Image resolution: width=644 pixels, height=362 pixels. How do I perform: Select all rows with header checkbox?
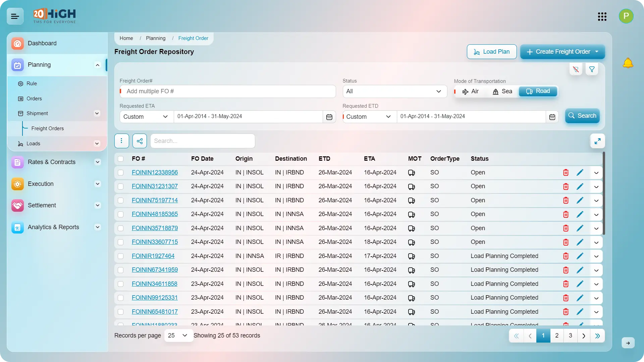121,159
